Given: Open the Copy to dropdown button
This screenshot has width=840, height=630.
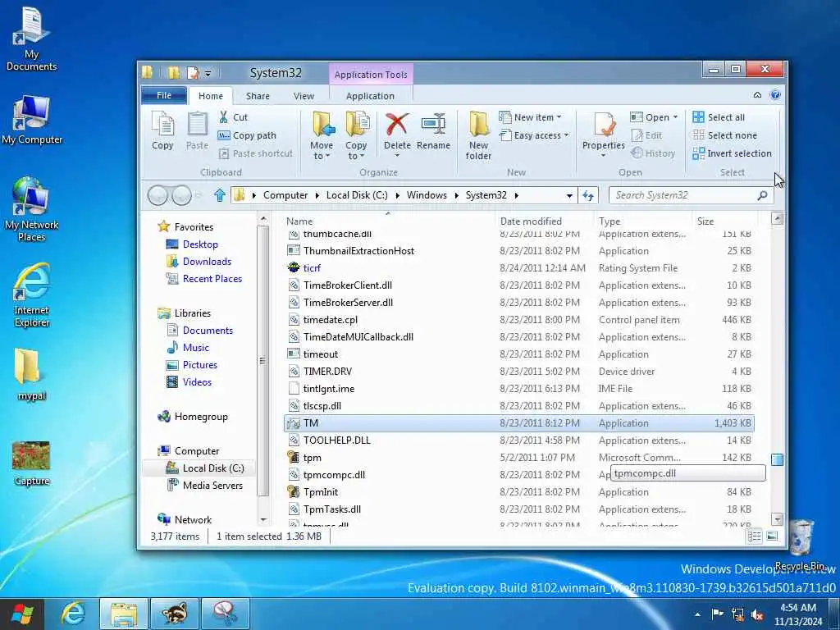Looking at the screenshot, I should pyautogui.click(x=356, y=136).
